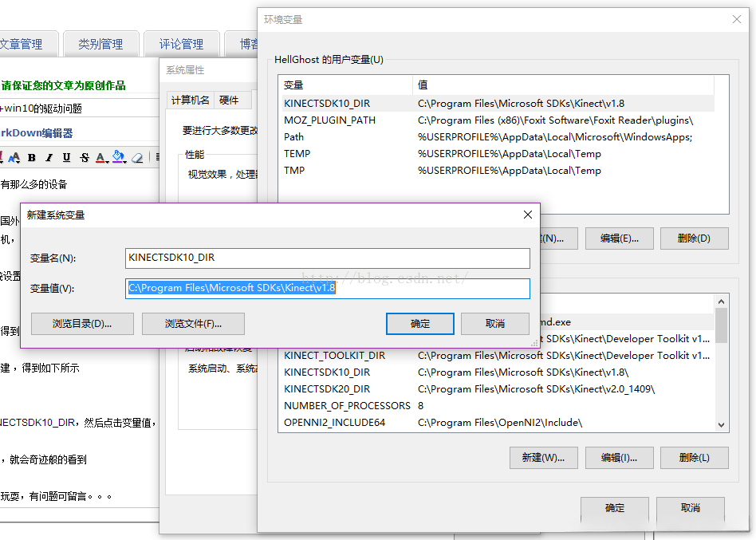Screen dimensions: 756x540
Task: Open the red font color picker
Action: click(101, 158)
